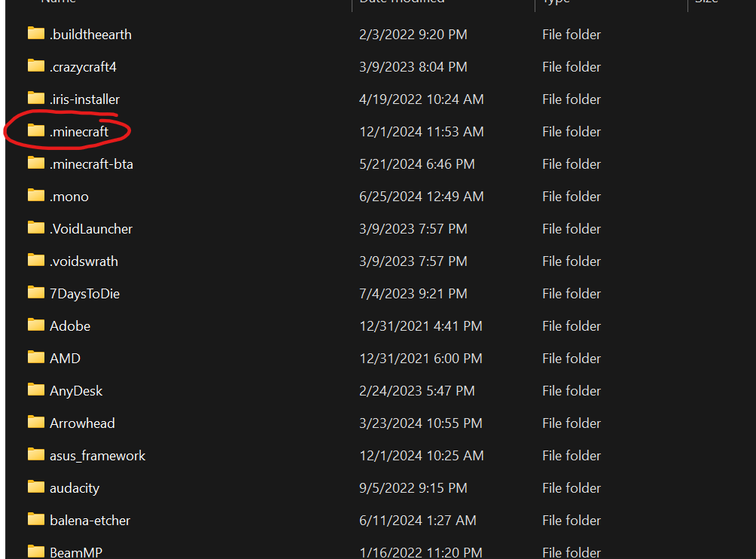Click the date "4/19/2022 10:24 AM"
This screenshot has height=559, width=756.
422,99
